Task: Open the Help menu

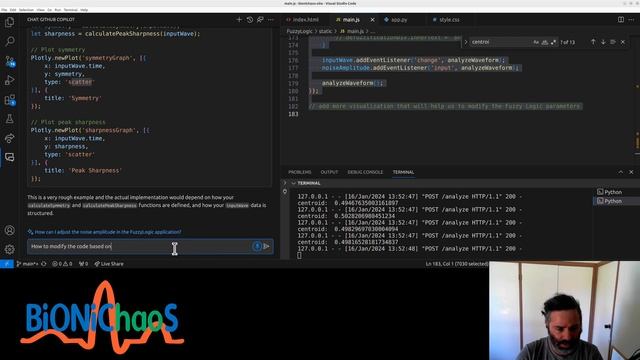Action: coord(84,9)
